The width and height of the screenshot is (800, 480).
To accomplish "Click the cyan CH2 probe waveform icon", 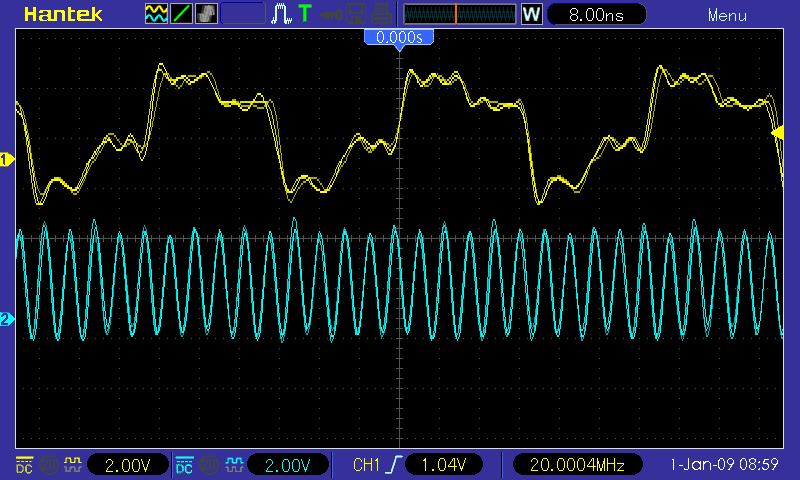I will 233,465.
